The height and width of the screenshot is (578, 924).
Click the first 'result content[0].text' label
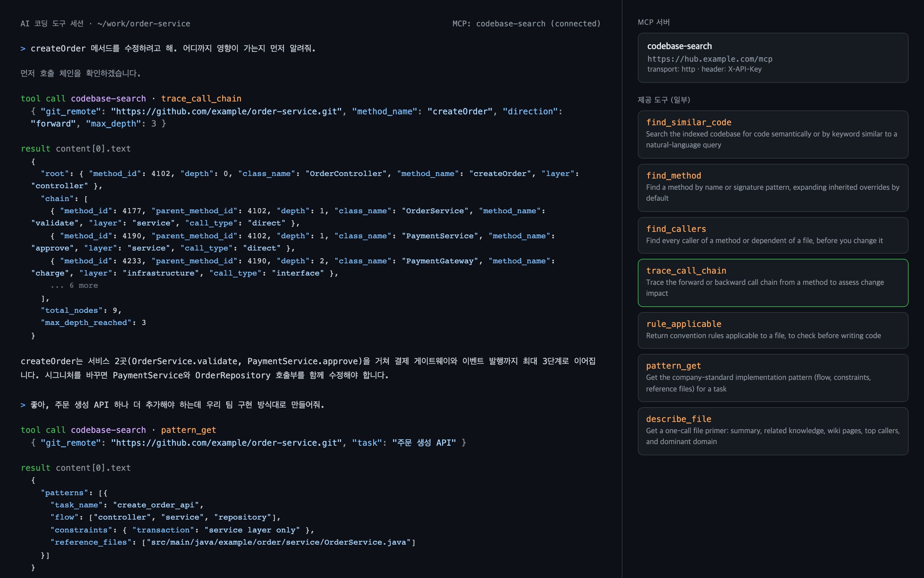click(x=76, y=148)
